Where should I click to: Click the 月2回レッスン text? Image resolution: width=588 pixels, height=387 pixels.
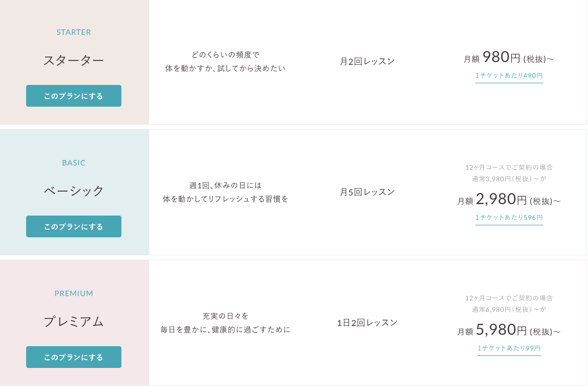click(367, 62)
